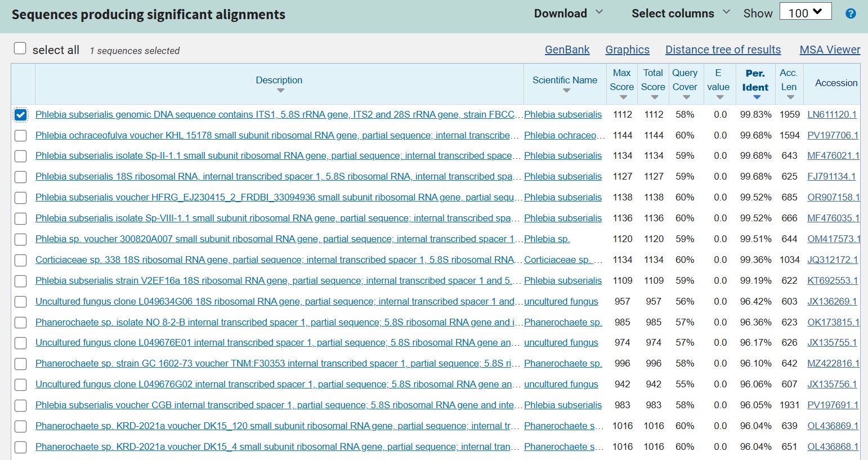868x460 pixels.
Task: Check the Phanerochaete sp. isolate NO 8-2-B row
Action: tap(20, 323)
